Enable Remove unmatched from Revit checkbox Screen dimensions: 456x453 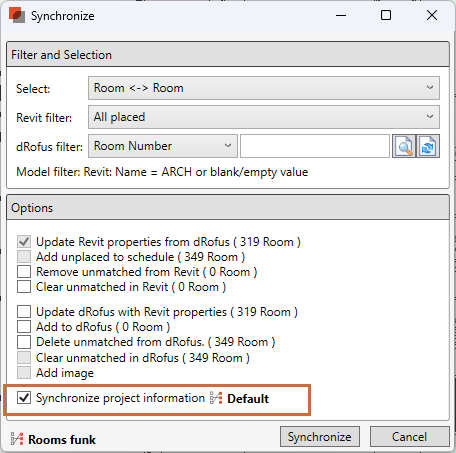click(x=24, y=272)
